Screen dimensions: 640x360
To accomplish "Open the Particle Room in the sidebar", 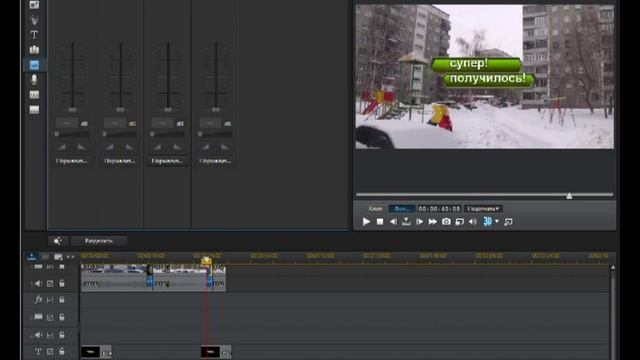I will (34, 20).
